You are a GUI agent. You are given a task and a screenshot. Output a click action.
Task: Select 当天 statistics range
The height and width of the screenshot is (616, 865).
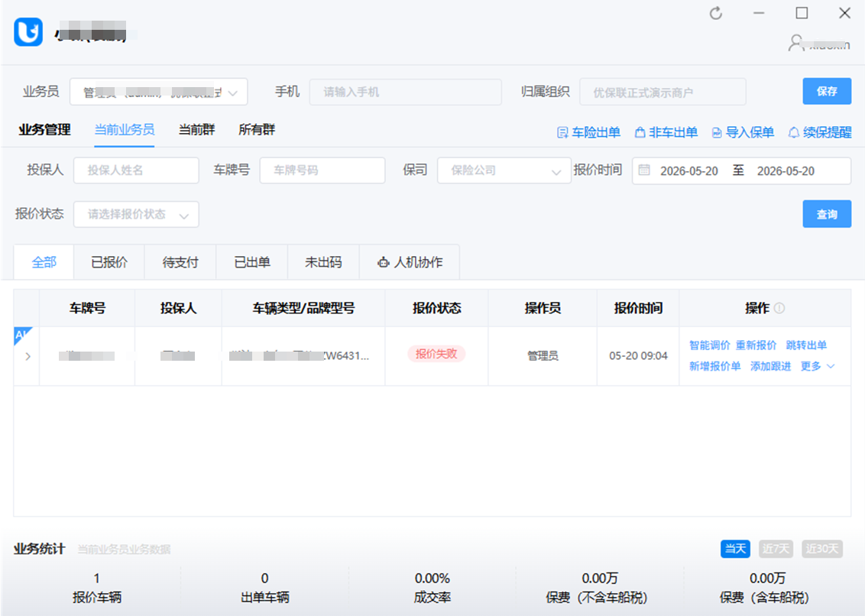tap(735, 549)
